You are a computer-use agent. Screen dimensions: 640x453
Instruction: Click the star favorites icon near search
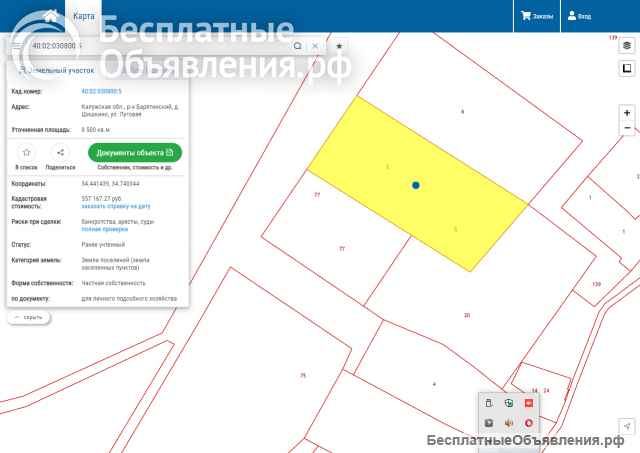point(339,46)
